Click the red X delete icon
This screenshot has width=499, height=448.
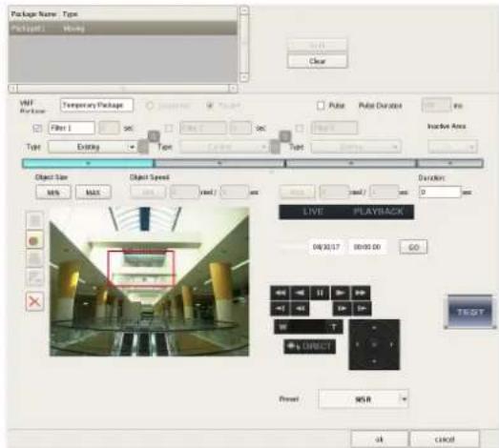(x=34, y=301)
